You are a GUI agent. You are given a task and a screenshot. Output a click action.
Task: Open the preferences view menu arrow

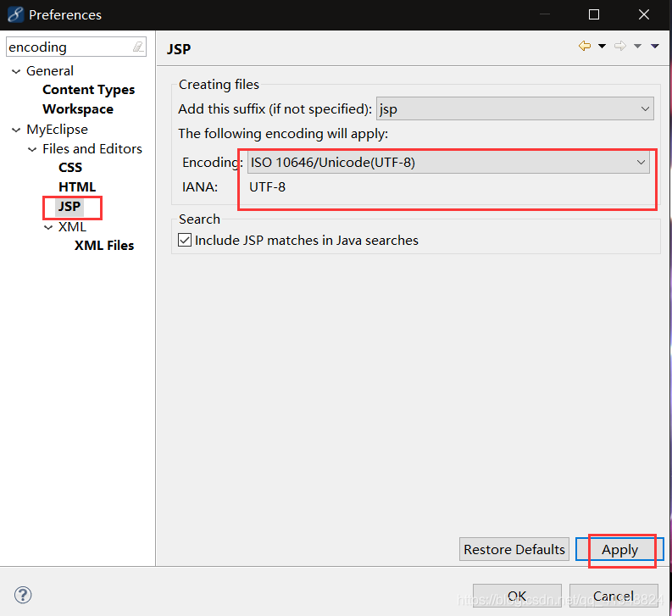click(655, 47)
